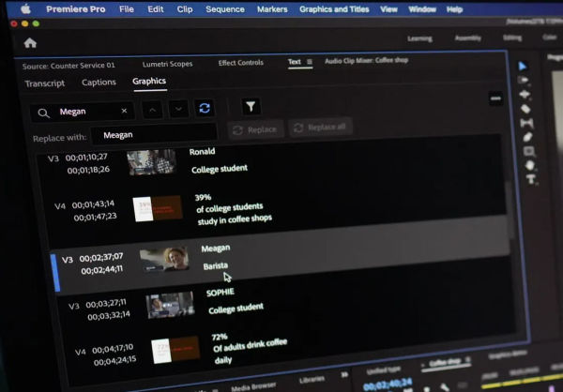Clear the Megan search text
563x392 pixels.
pos(124,111)
